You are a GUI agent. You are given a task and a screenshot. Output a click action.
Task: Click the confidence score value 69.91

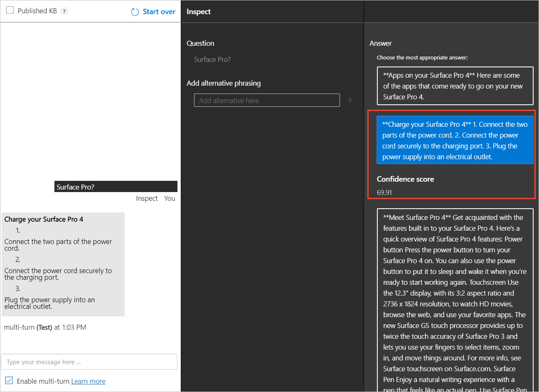(384, 192)
